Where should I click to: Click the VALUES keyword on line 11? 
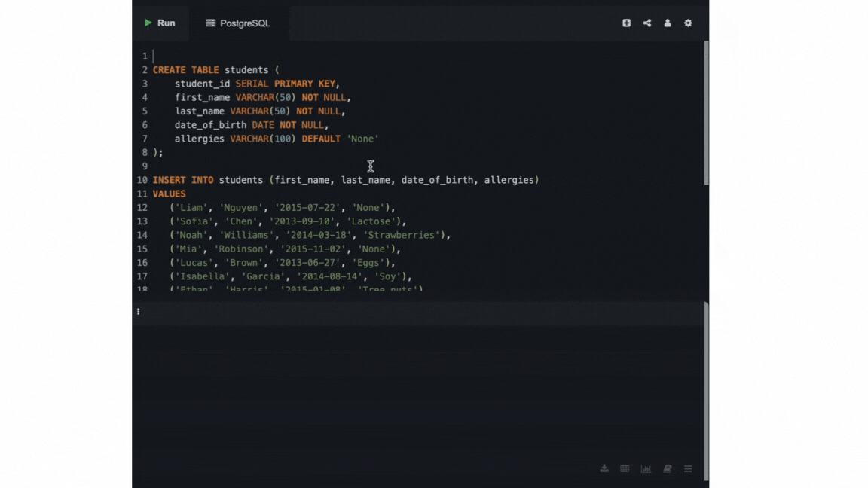170,194
